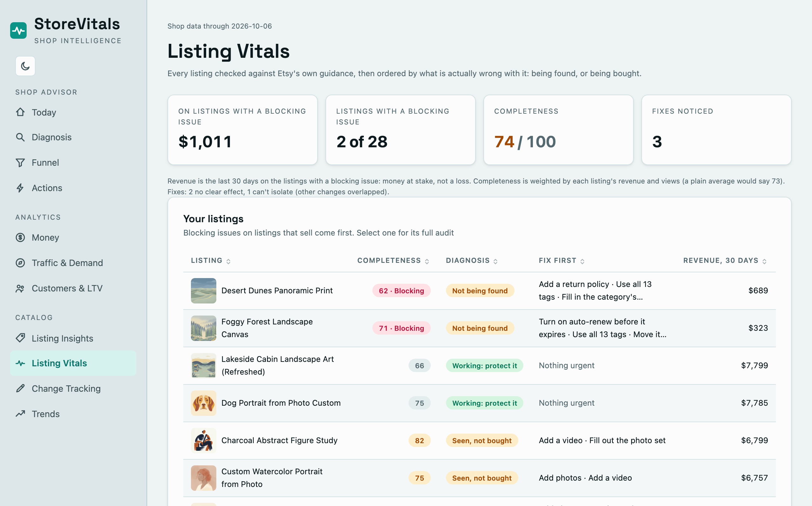
Task: Go to the Diagnosis section
Action: 73,137
